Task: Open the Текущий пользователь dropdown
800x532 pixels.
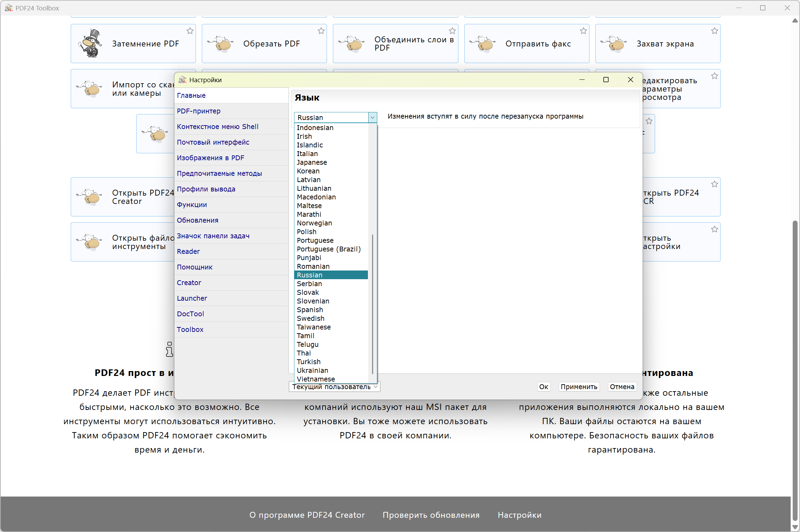Action: 335,387
